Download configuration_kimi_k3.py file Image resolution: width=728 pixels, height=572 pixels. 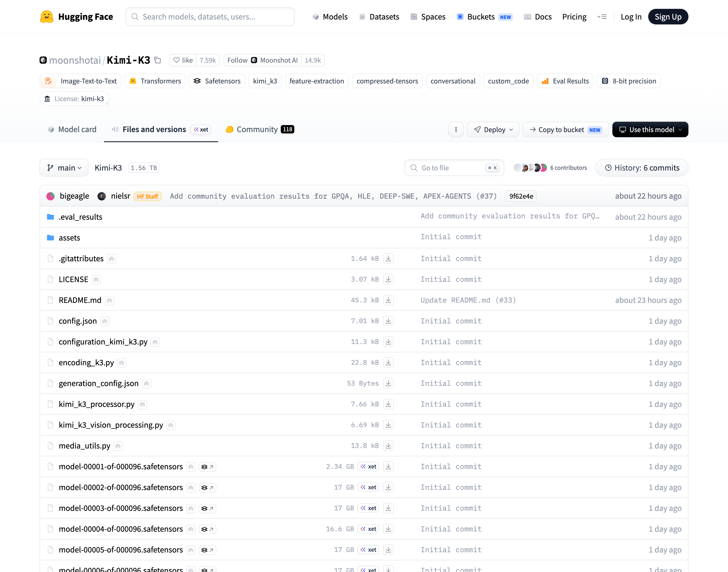[x=388, y=342]
